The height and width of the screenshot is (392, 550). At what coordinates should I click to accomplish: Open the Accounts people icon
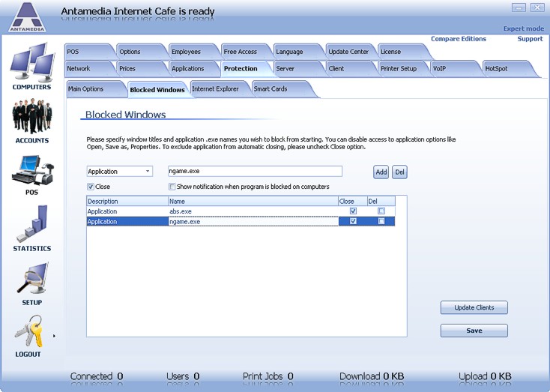[x=32, y=116]
